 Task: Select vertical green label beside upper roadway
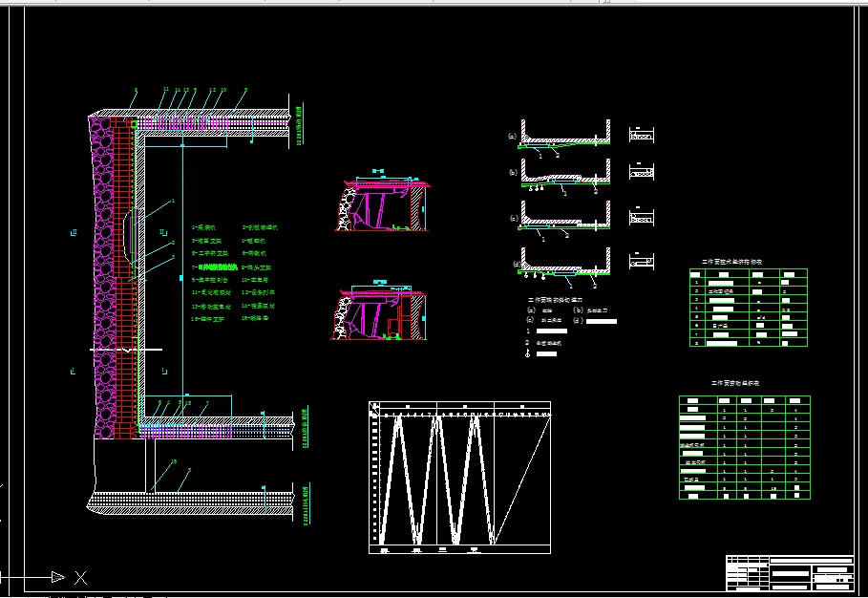coord(300,126)
